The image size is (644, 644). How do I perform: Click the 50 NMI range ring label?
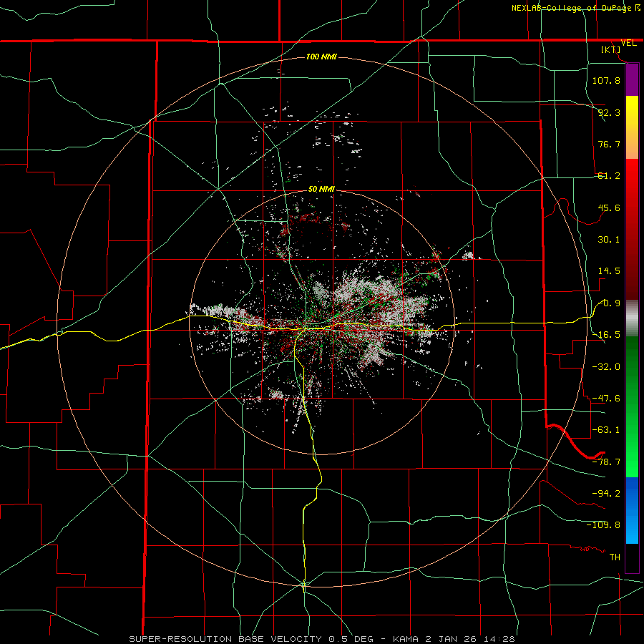tap(321, 189)
